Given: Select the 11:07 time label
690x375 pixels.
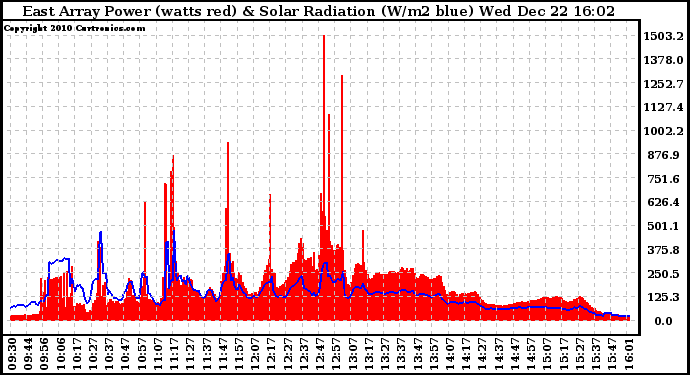Looking at the screenshot, I should click(x=158, y=354).
